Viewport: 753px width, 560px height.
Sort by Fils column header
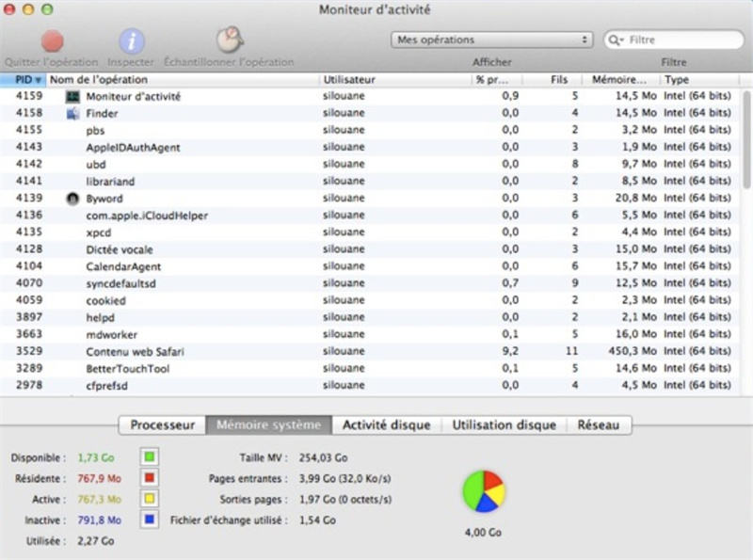click(553, 80)
